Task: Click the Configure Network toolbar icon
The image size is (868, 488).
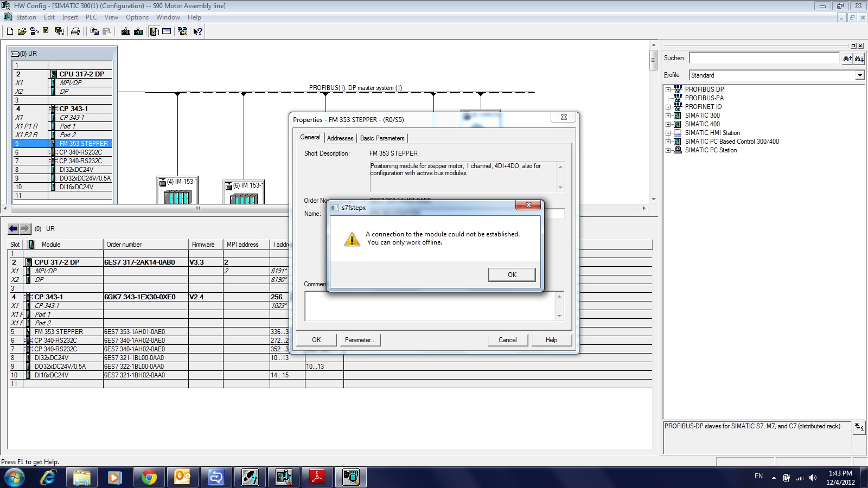Action: coord(182,31)
